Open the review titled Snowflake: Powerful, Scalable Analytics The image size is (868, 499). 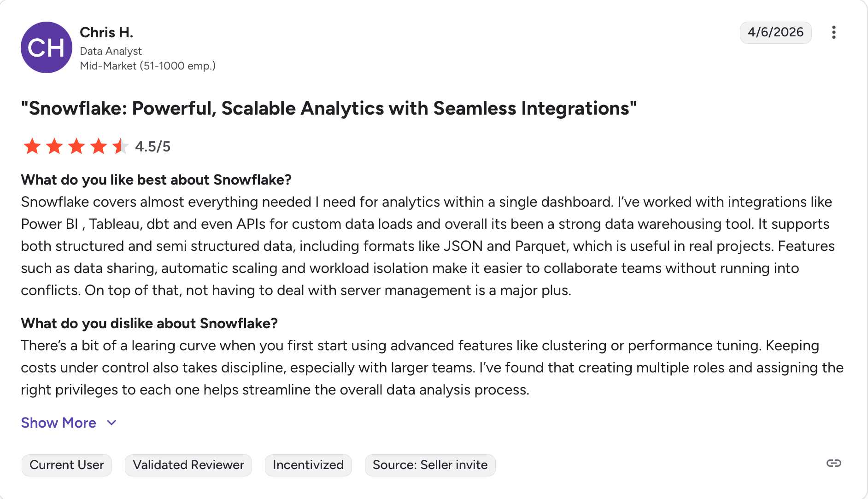point(328,109)
